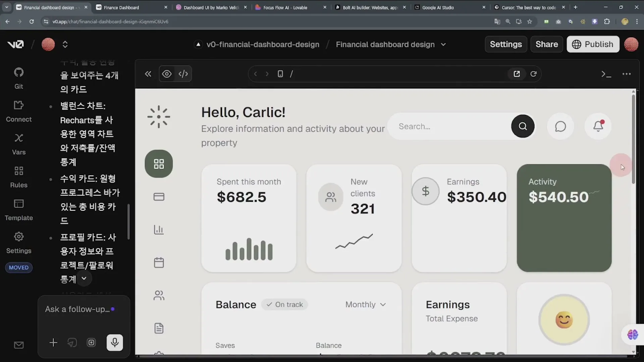Click the MOVED badge
This screenshot has width=644, height=362.
[19, 267]
